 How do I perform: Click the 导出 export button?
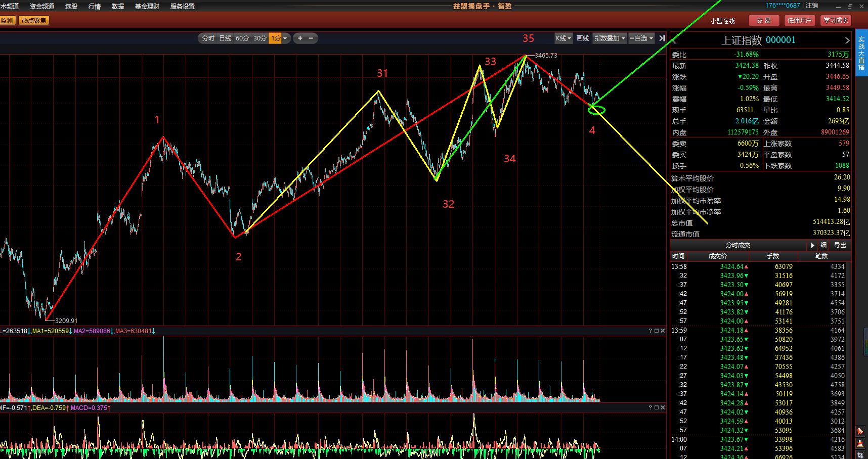pos(840,245)
